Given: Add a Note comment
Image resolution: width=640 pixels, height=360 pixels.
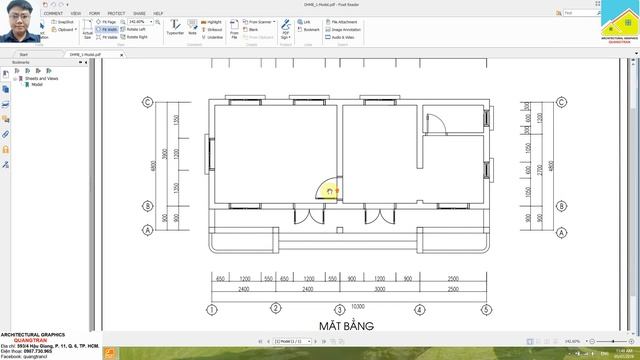Looking at the screenshot, I should coord(192,27).
